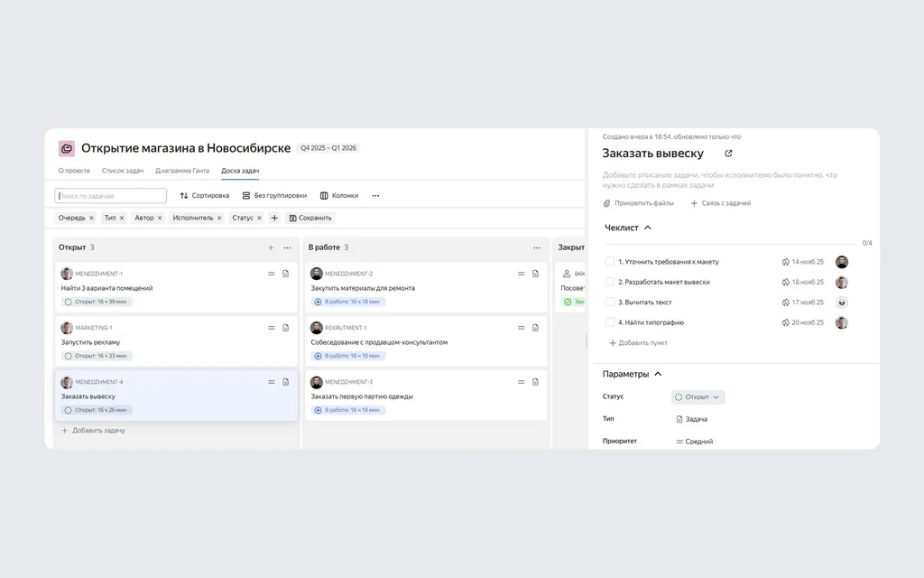Image resolution: width=924 pixels, height=578 pixels.
Task: Click the Q4 2025 – Q1 2026 period badge
Action: tap(328, 148)
